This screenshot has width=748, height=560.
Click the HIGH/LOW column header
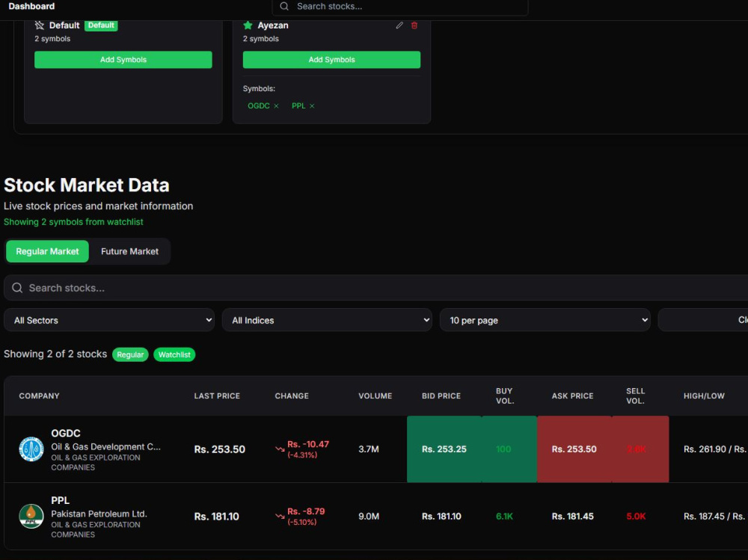(704, 396)
